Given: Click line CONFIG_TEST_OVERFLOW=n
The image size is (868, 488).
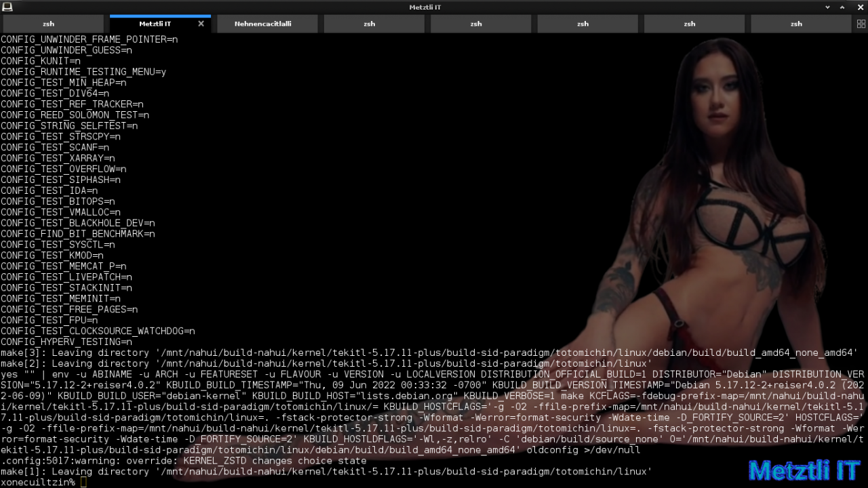Looking at the screenshot, I should click(63, 169).
